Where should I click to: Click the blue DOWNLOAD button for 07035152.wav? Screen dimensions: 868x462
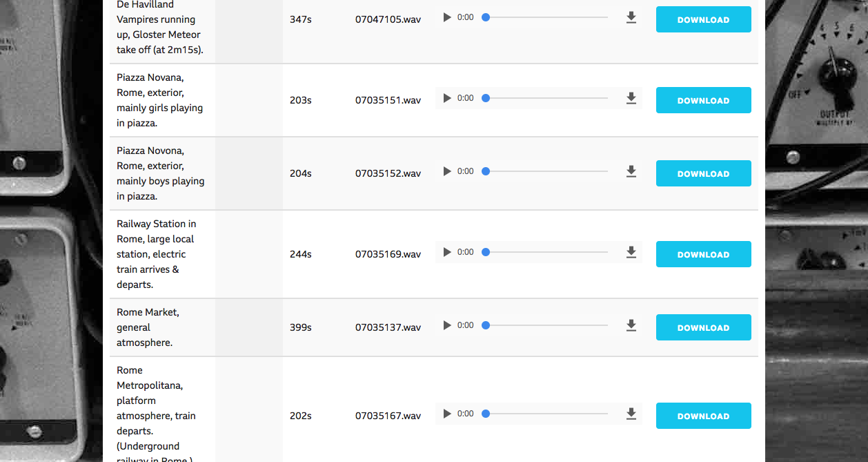pyautogui.click(x=703, y=173)
